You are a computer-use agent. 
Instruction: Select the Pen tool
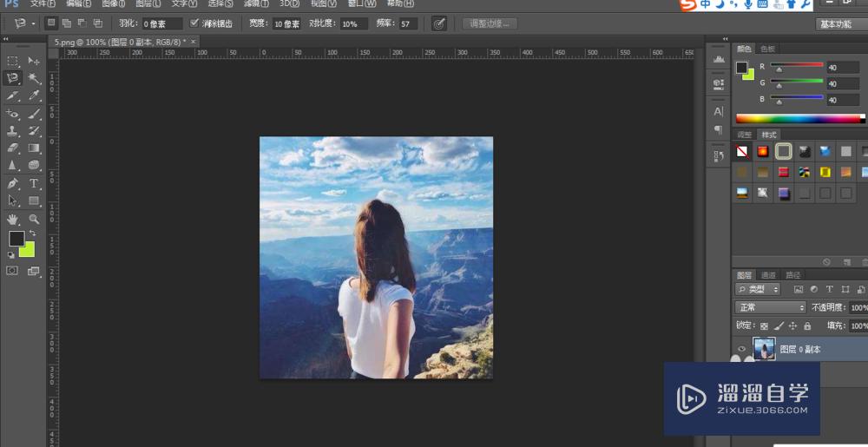click(13, 183)
